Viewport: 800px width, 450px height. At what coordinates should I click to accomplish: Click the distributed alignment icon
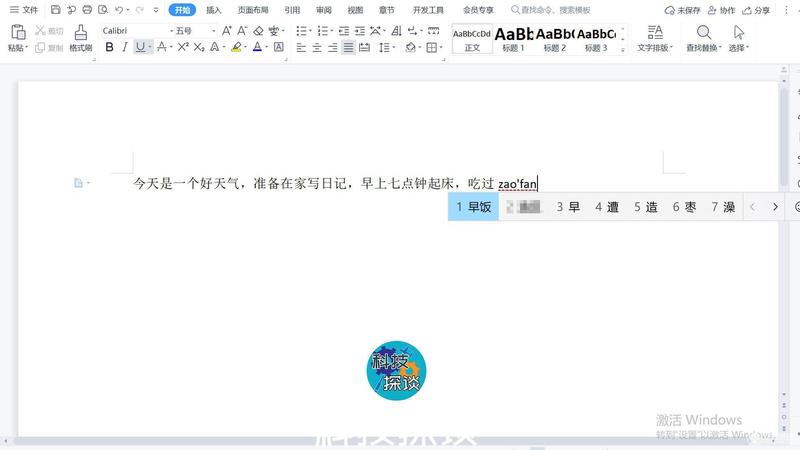[364, 47]
